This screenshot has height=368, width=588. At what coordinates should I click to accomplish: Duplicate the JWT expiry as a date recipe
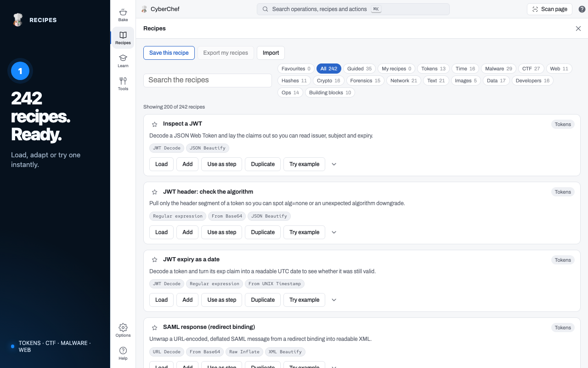pos(263,300)
